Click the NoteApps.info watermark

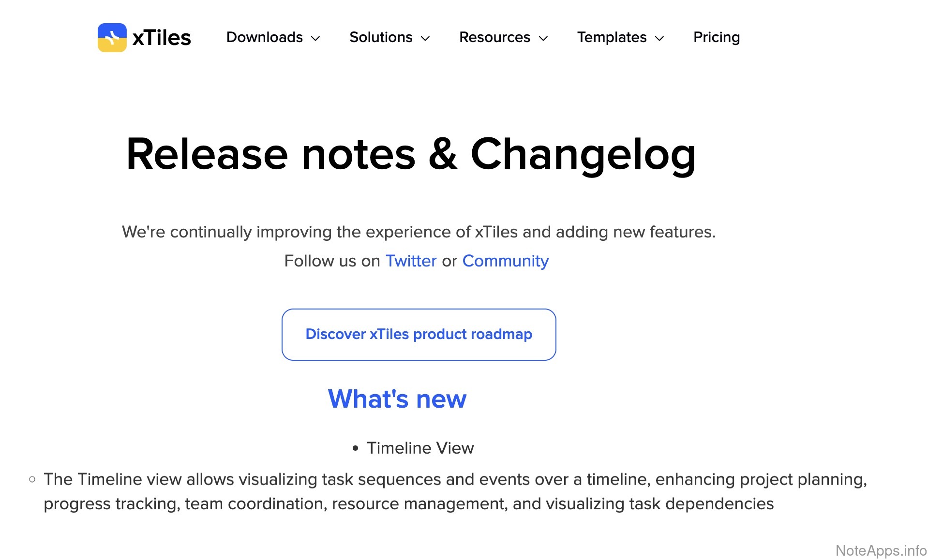pos(881,550)
